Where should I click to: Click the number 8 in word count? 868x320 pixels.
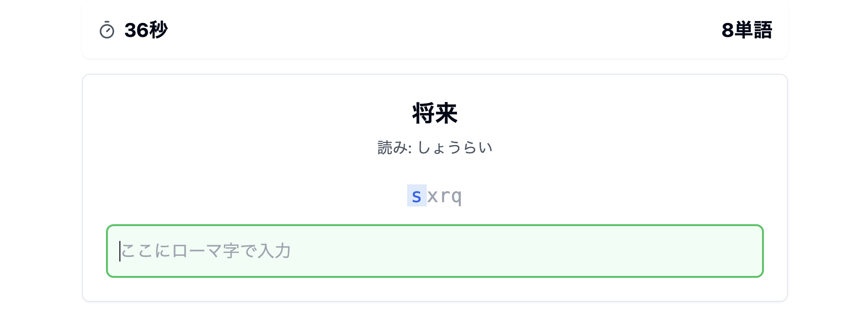click(x=727, y=30)
